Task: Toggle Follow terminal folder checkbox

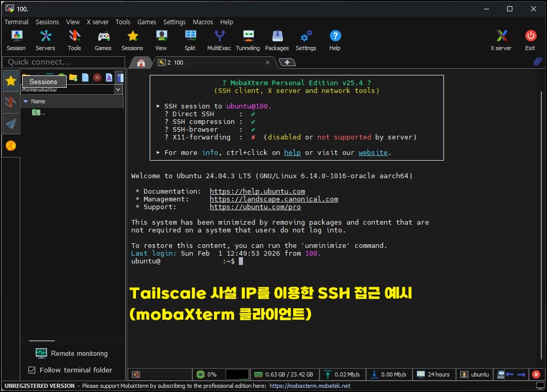Action: click(32, 370)
